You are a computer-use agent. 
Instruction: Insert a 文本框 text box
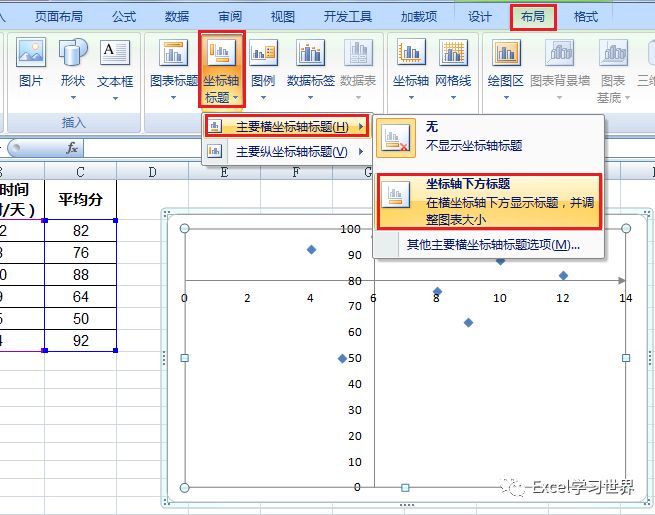coord(115,69)
